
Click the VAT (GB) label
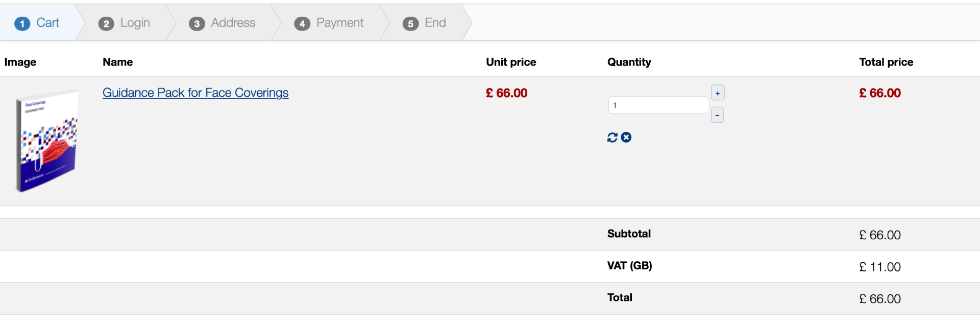(629, 266)
